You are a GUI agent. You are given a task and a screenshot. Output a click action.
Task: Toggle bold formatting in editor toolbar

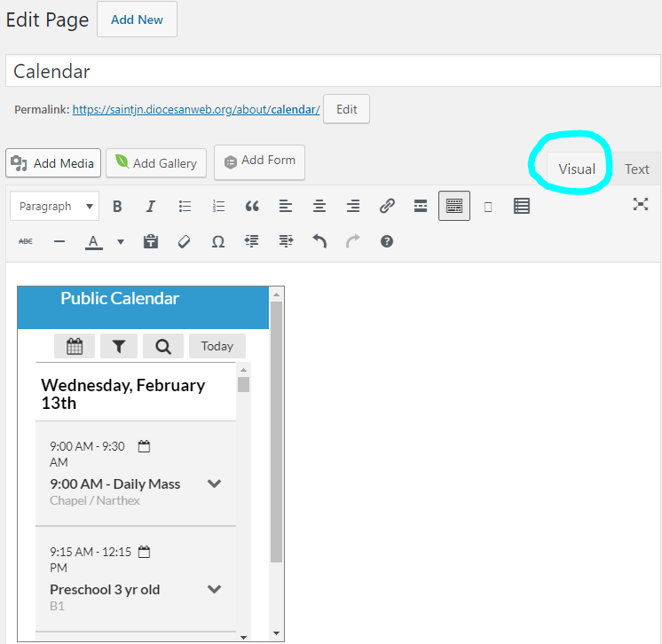point(117,207)
